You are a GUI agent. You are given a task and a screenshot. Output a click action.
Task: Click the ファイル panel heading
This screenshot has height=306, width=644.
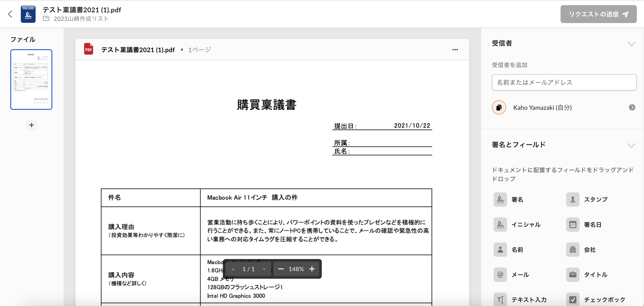(23, 40)
